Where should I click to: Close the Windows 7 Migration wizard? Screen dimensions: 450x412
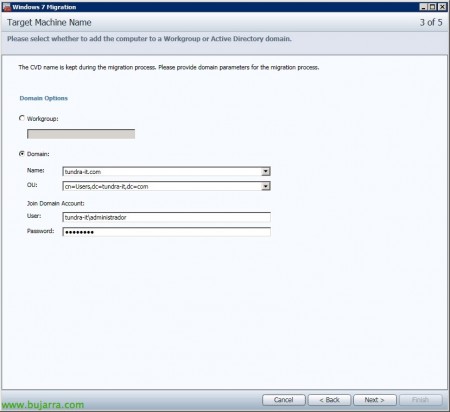[442, 7]
